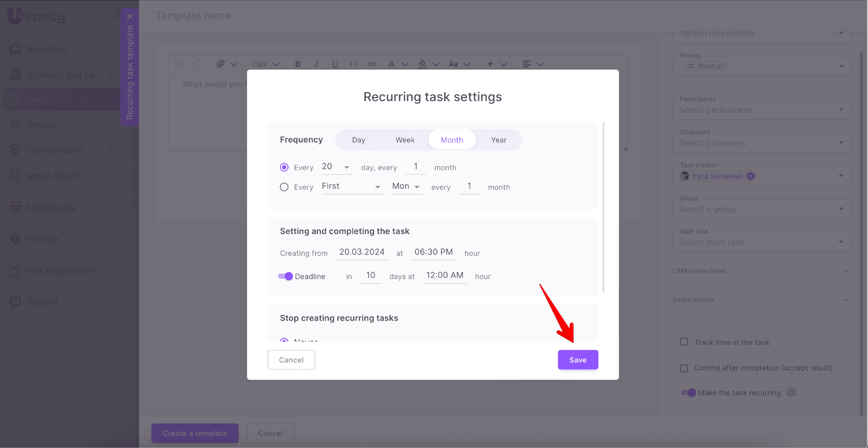
Task: Select the Every First Mon radio option
Action: click(284, 187)
